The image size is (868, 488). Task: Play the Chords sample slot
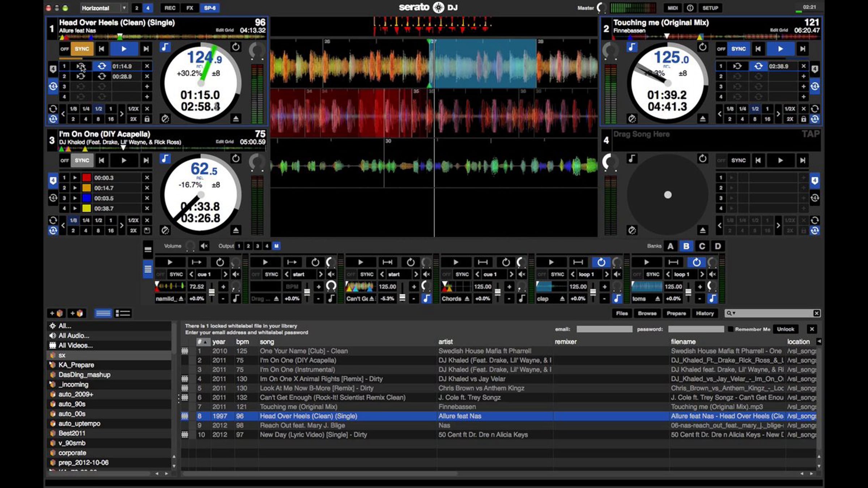tap(456, 262)
